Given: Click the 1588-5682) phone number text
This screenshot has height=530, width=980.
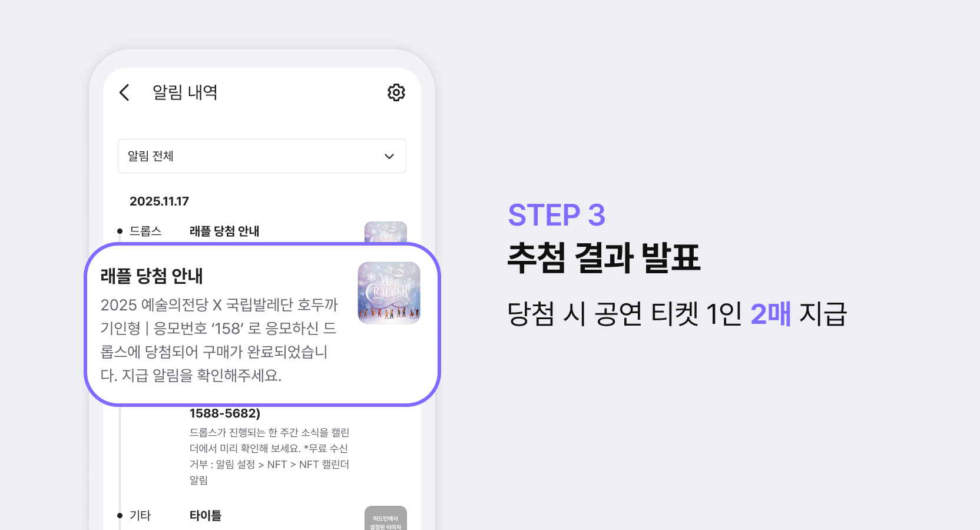Looking at the screenshot, I should click(x=225, y=413).
